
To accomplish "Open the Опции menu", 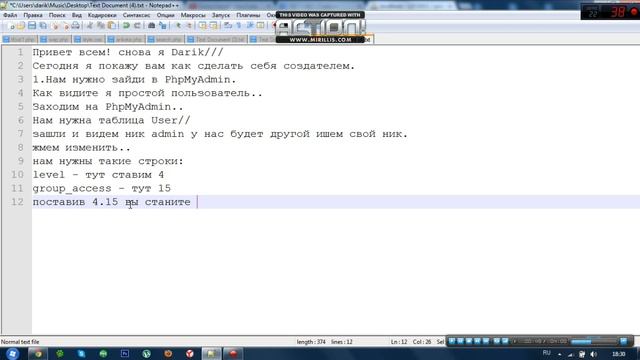I will coord(165,15).
